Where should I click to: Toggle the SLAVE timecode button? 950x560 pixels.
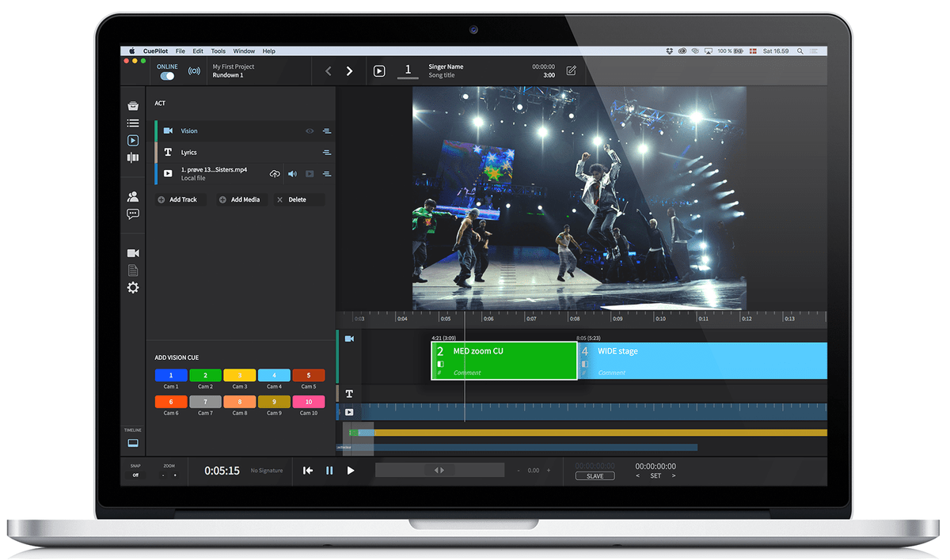click(x=595, y=476)
